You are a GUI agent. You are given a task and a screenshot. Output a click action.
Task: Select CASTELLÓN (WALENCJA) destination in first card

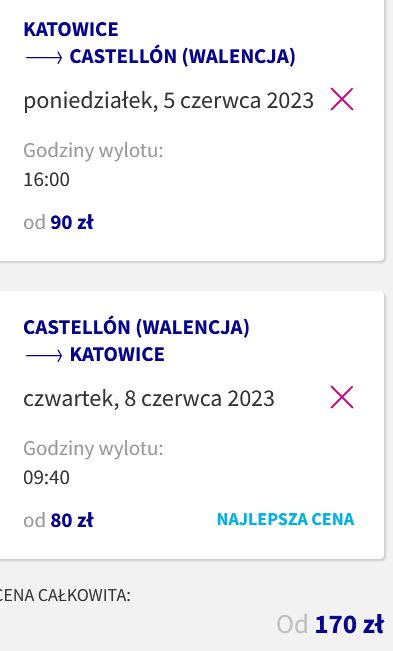182,56
